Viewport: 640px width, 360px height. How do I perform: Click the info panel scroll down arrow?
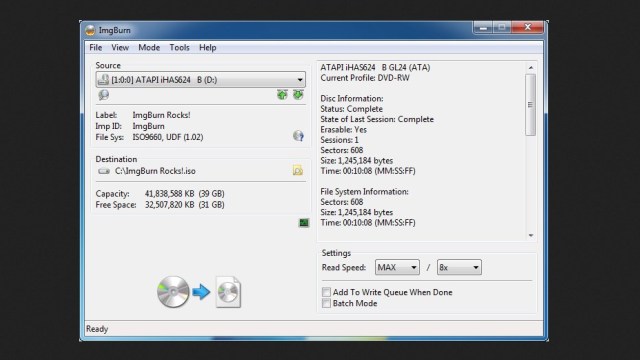pyautogui.click(x=531, y=236)
